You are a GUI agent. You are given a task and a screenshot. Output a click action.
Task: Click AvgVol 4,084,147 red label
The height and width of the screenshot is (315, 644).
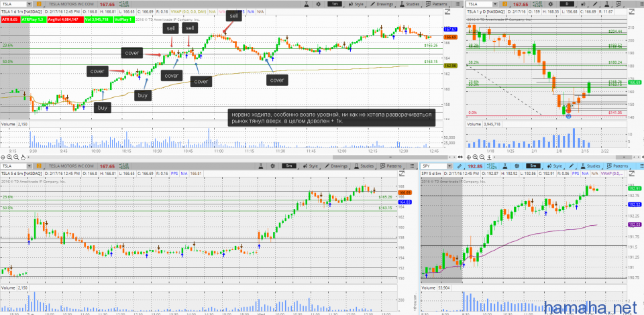coord(66,19)
